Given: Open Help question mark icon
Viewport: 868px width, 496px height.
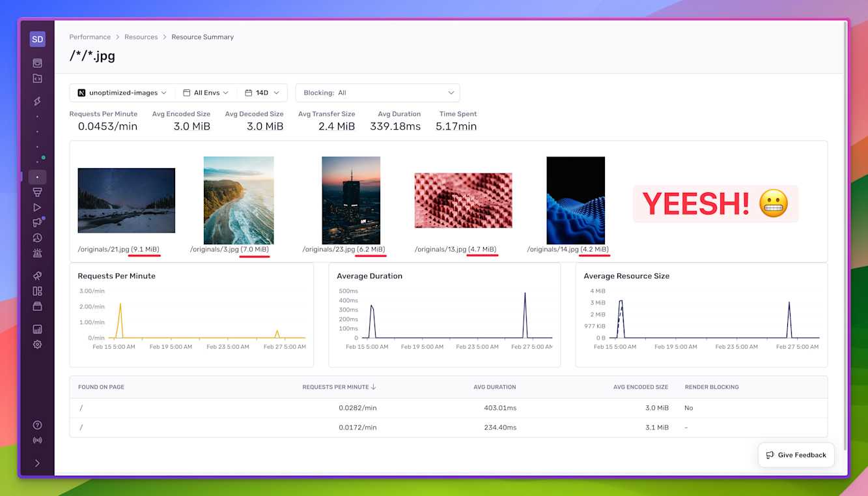Looking at the screenshot, I should coord(37,425).
